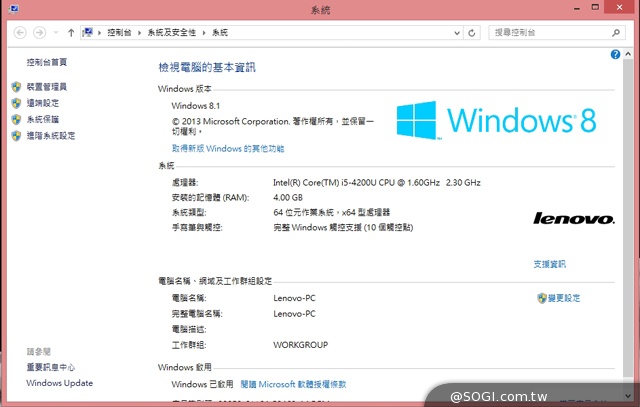Select 系統及安全性 breadcrumb segment
Image resolution: width=640 pixels, height=407 pixels.
click(x=171, y=33)
